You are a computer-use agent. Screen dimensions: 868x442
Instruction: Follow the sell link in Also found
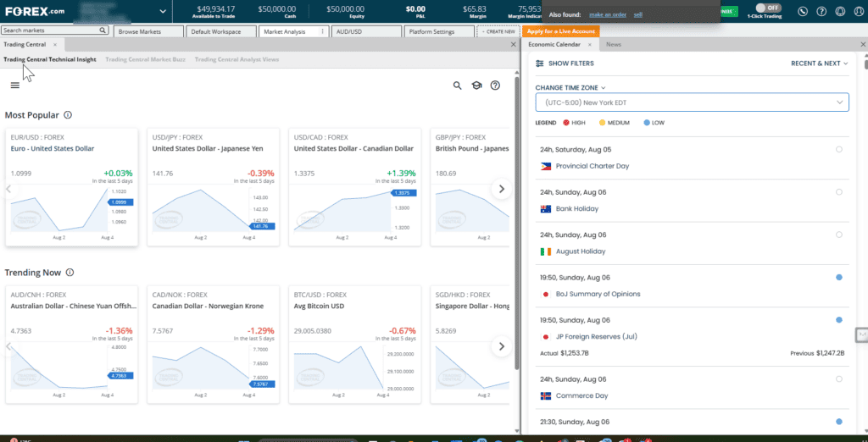(638, 14)
